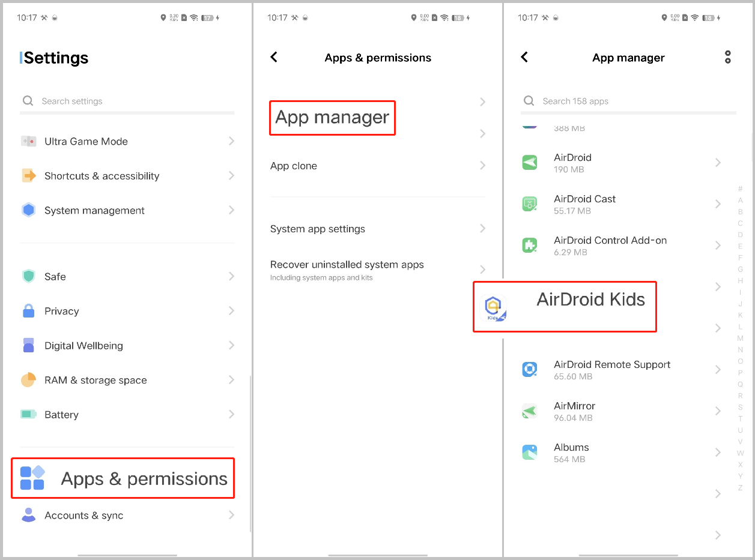This screenshot has width=755, height=560.
Task: Tap the Safe shield icon
Action: coord(28,277)
